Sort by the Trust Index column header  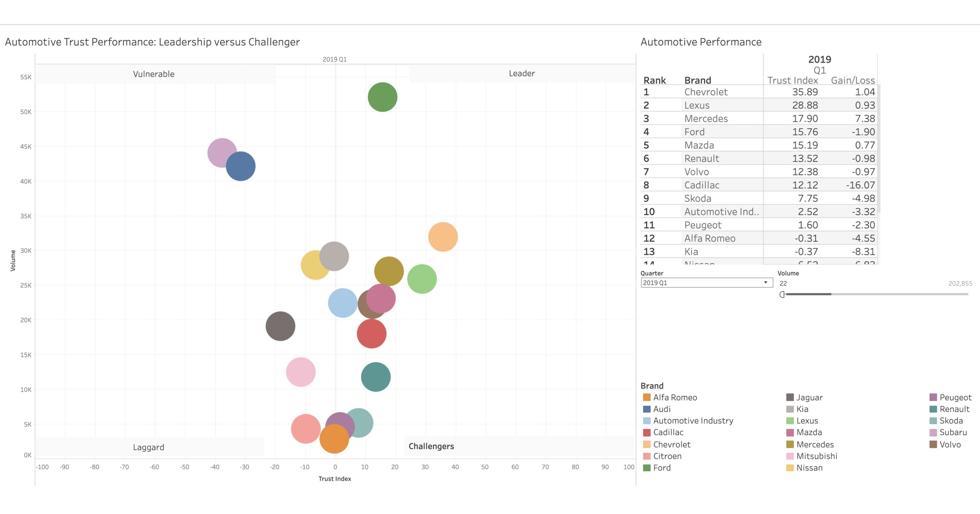[x=792, y=80]
